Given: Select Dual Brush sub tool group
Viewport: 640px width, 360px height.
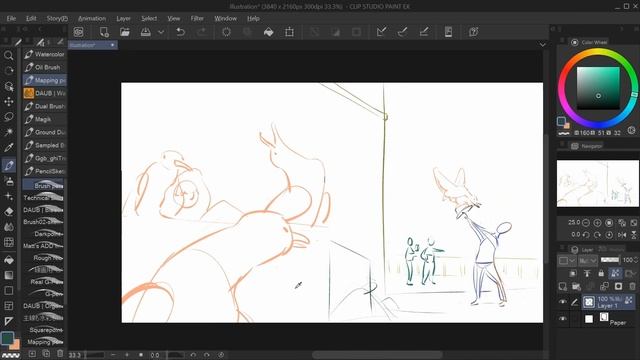Looking at the screenshot, I should pyautogui.click(x=44, y=106).
